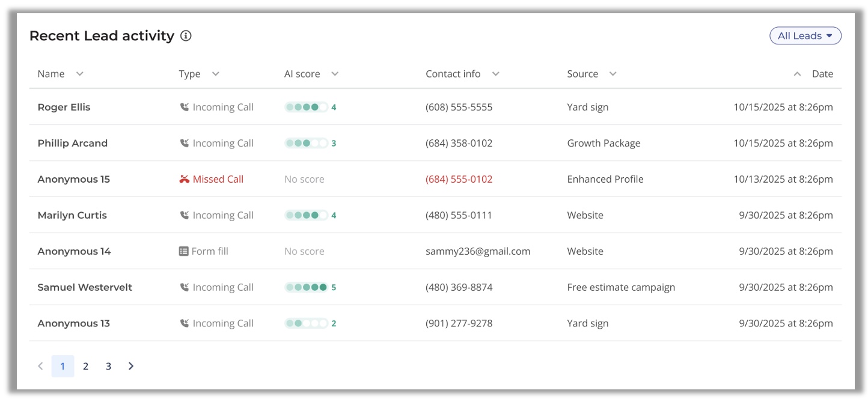
Task: Click the form fill icon for Anonymous 14
Action: pos(184,251)
